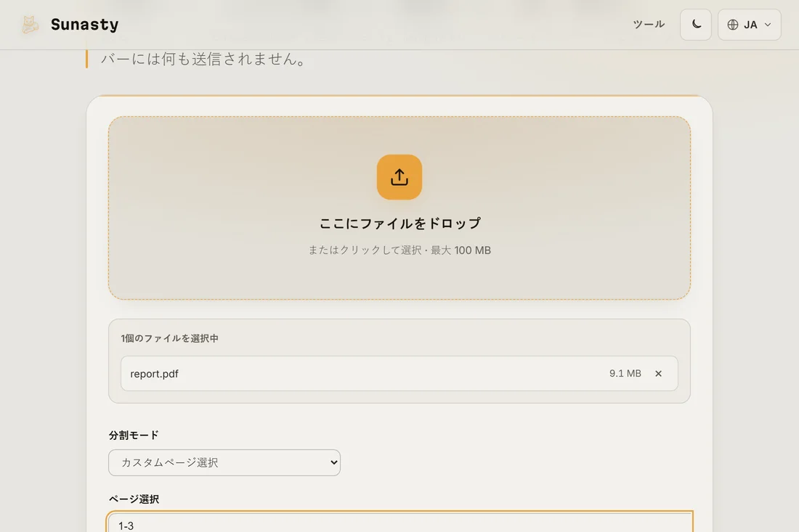
Task: Click the 1個のファイルを選択中 label
Action: pyautogui.click(x=170, y=338)
